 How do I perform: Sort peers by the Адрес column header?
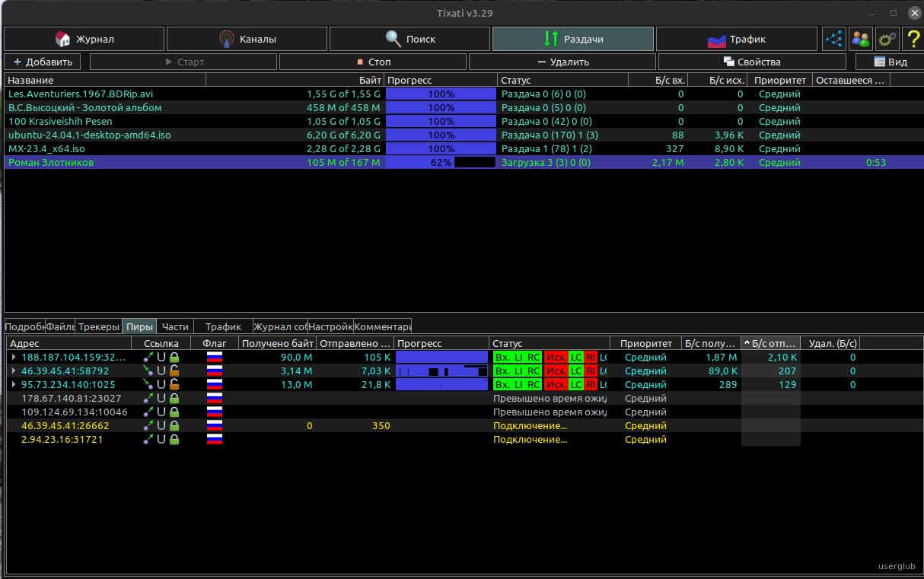(69, 344)
